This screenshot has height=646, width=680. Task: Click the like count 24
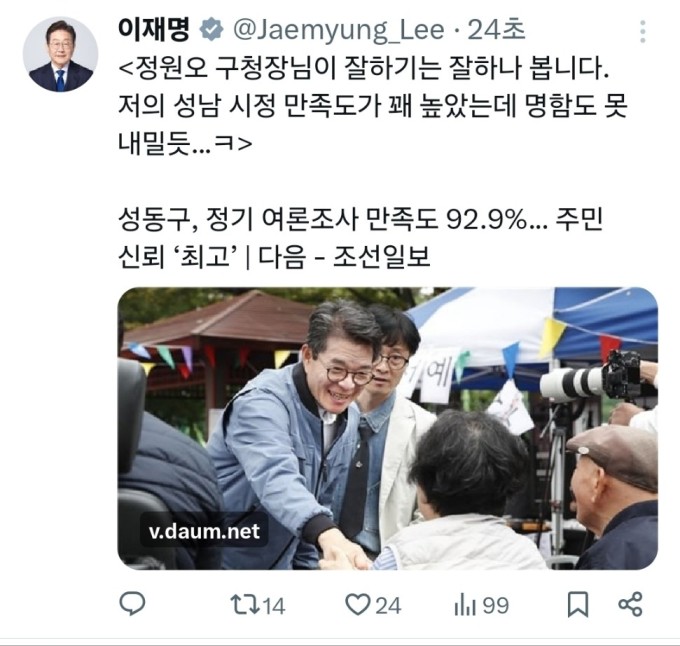[x=388, y=605]
